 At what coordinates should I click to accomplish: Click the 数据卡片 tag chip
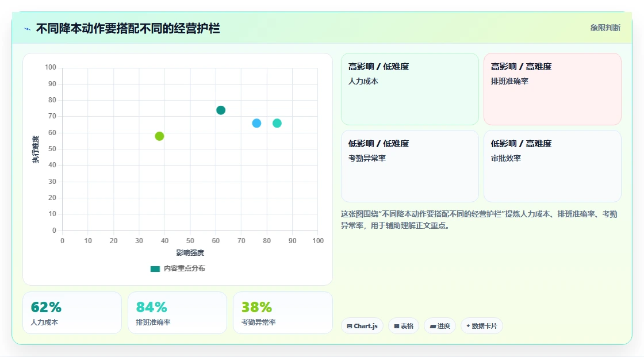tap(482, 326)
